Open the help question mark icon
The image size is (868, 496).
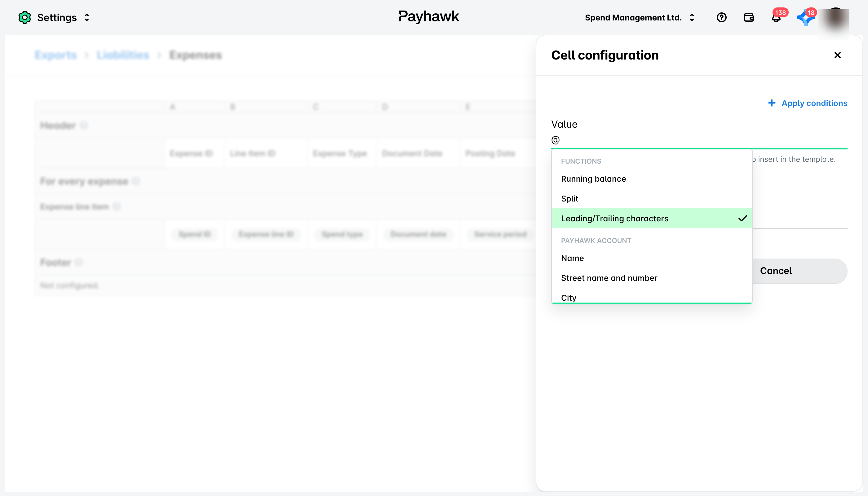pyautogui.click(x=721, y=17)
